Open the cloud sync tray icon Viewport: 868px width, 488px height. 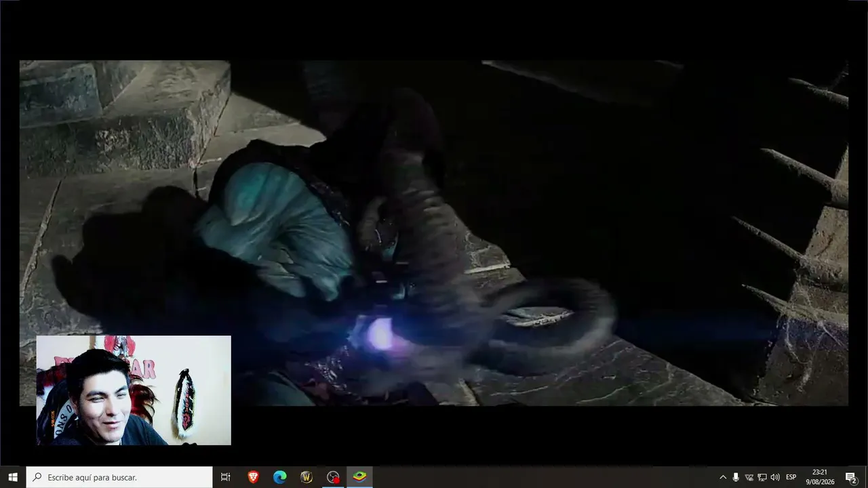[x=749, y=477]
